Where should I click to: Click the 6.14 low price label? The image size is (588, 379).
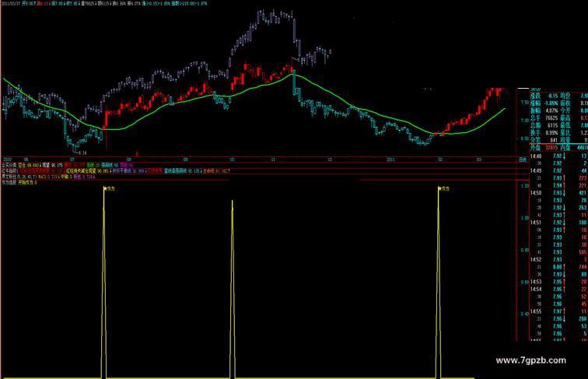point(81,153)
